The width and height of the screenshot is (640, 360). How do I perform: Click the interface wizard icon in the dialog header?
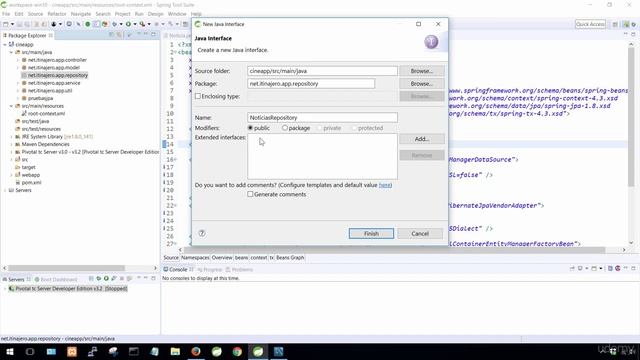[x=431, y=42]
